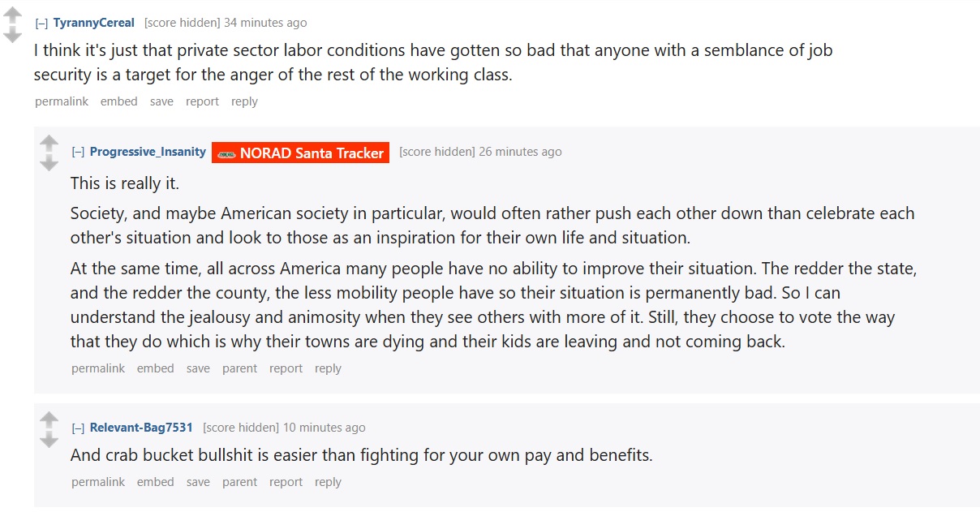Downvote Relevant-Bag7531's comment
The image size is (980, 512).
tap(49, 439)
